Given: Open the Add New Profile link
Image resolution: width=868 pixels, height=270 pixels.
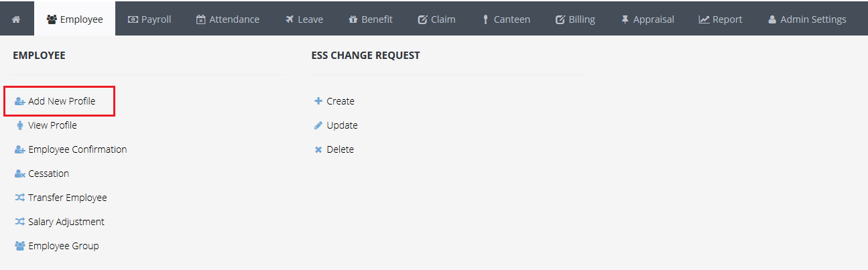Looking at the screenshot, I should point(62,102).
